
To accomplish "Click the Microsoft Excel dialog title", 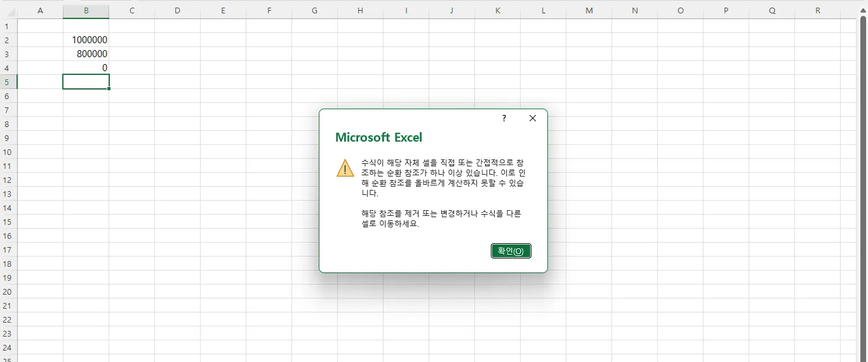I will [x=378, y=137].
